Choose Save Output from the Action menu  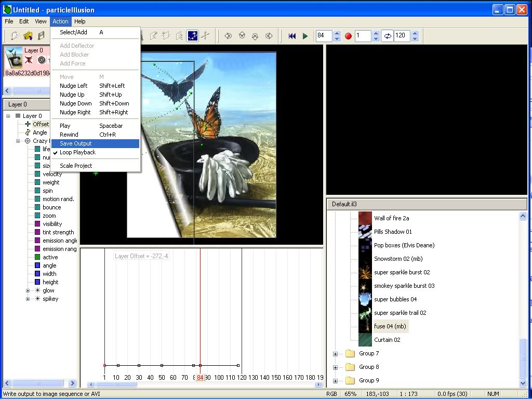click(75, 143)
